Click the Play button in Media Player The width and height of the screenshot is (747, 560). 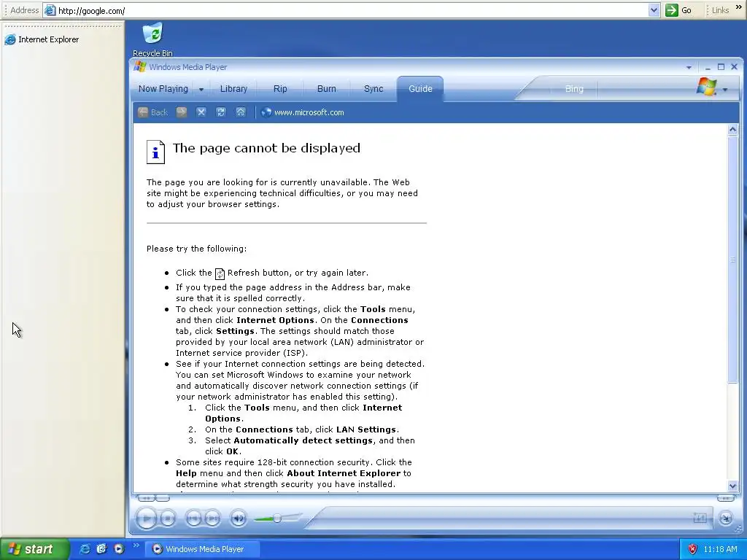tap(146, 518)
